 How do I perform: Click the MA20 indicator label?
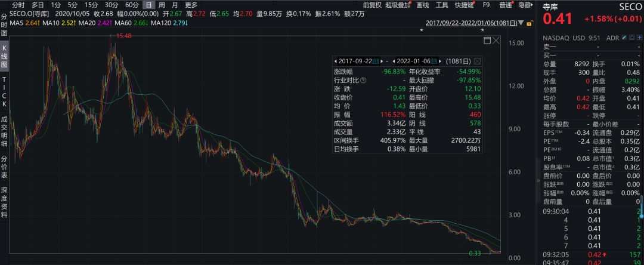(88, 23)
